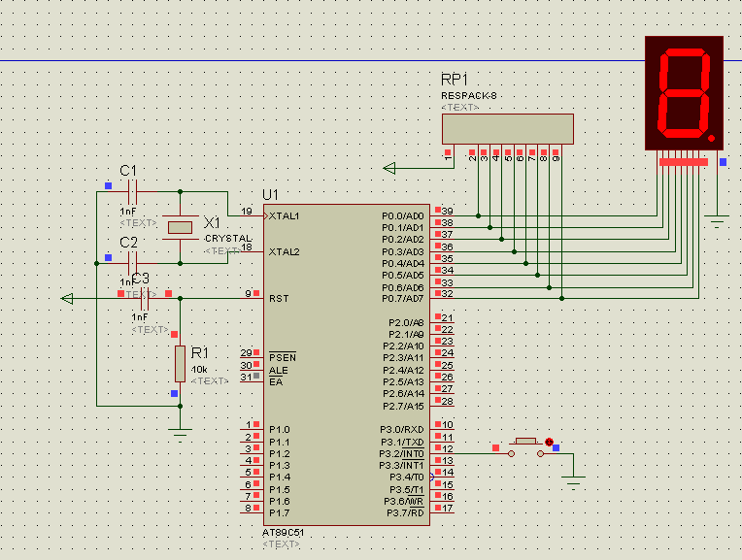Click the ground symbol under the LED display
Image resolution: width=742 pixels, height=560 pixels.
(717, 221)
